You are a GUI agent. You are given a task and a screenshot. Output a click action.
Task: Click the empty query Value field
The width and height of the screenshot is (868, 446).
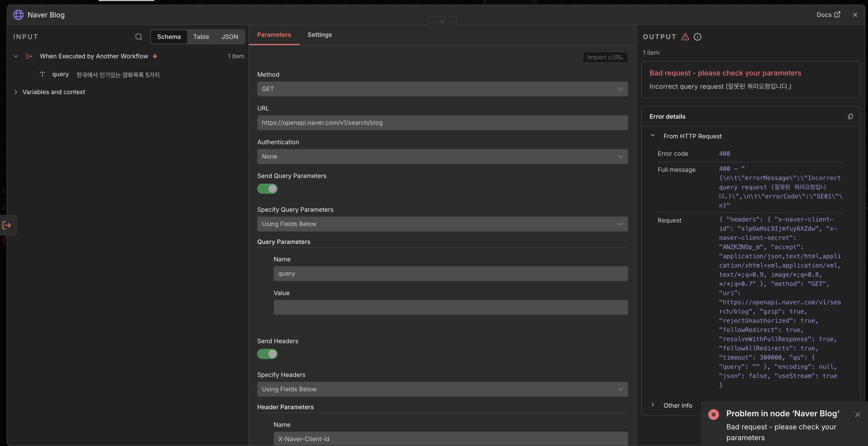[450, 307]
